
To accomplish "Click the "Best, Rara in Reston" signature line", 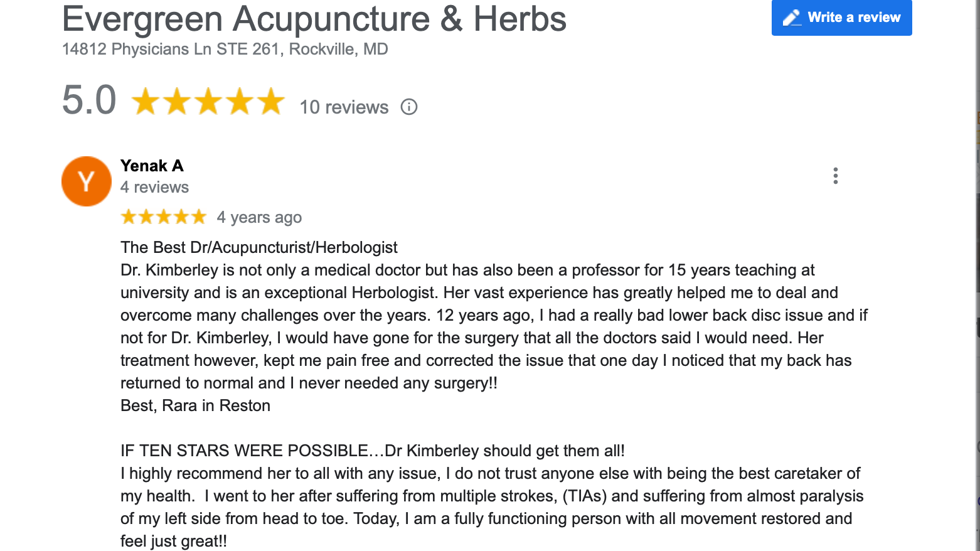I will click(x=195, y=405).
